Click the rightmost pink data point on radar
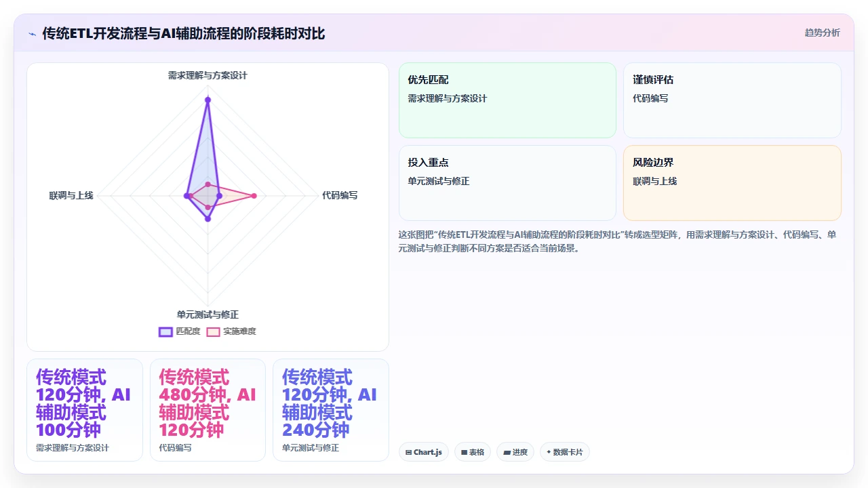Image resolution: width=868 pixels, height=488 pixels. [x=254, y=196]
